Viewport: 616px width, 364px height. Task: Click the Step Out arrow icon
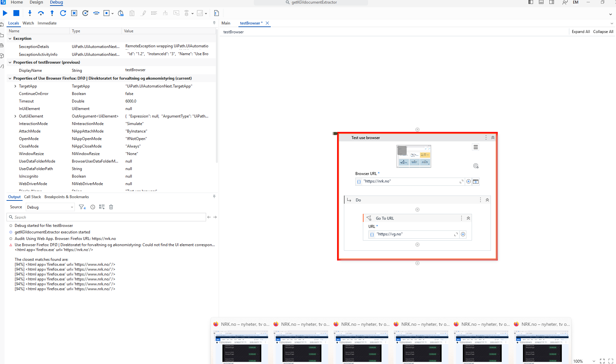coord(52,13)
